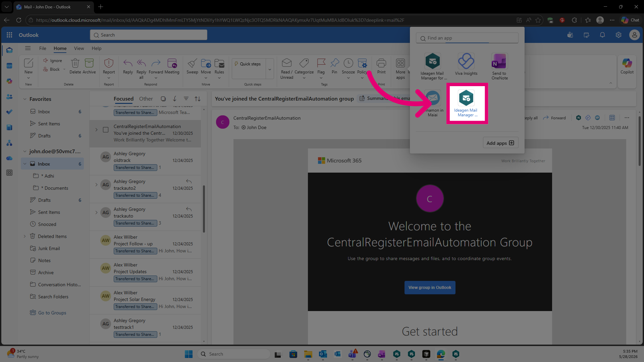This screenshot has height=362, width=644.
Task: Toggle the navigation pane hamburger
Action: point(28,48)
